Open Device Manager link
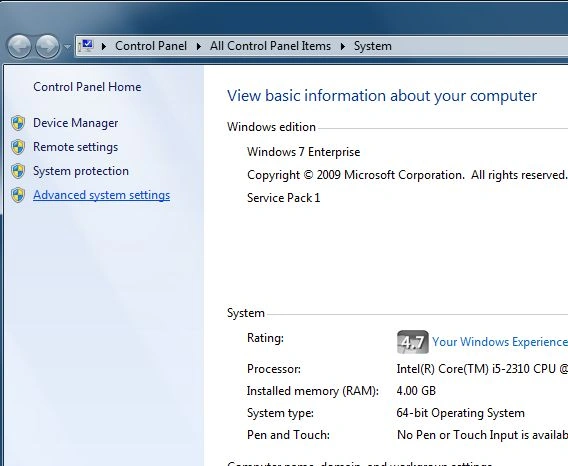568x466 pixels. [x=75, y=123]
